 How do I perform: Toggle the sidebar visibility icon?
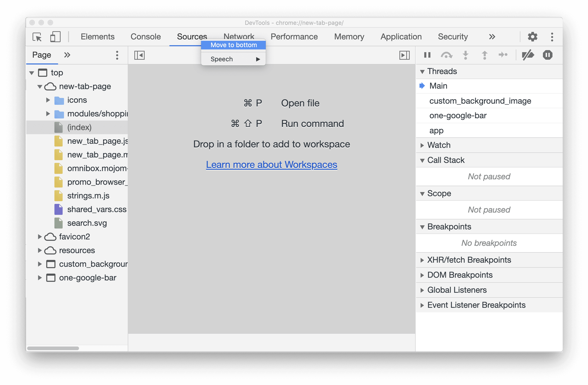coord(140,55)
